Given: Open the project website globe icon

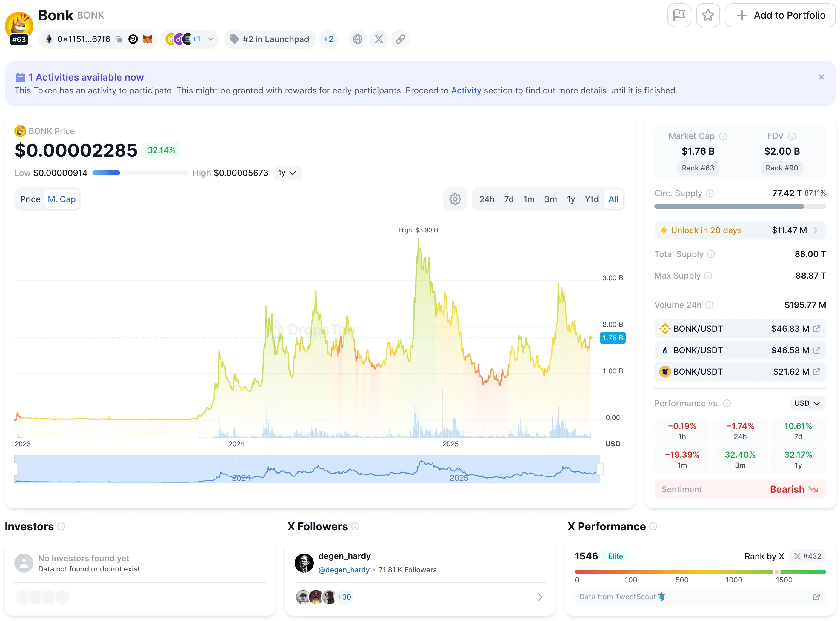Looking at the screenshot, I should (x=357, y=39).
